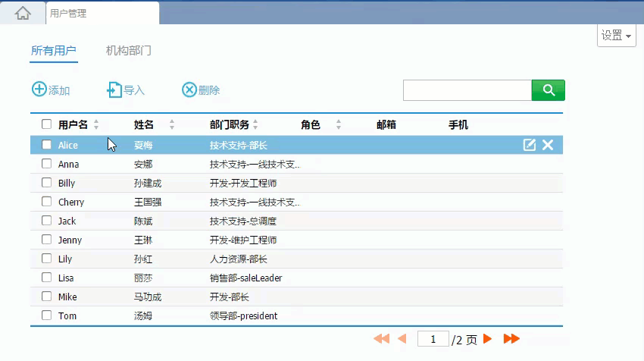644x361 pixels.
Task: Click the 手机 column header
Action: (458, 124)
